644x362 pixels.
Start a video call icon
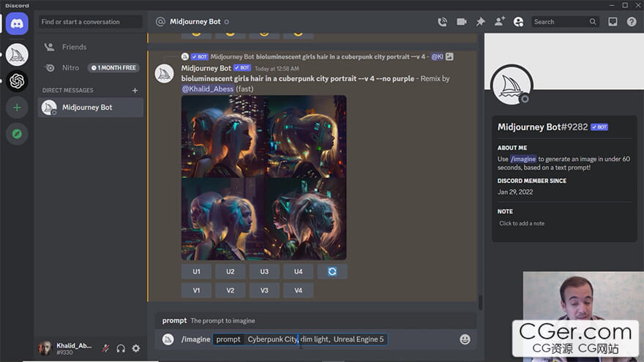(461, 22)
